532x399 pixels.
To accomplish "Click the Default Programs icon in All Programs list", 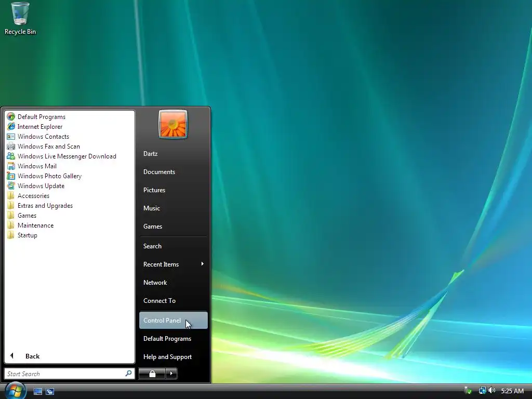I will (x=11, y=117).
